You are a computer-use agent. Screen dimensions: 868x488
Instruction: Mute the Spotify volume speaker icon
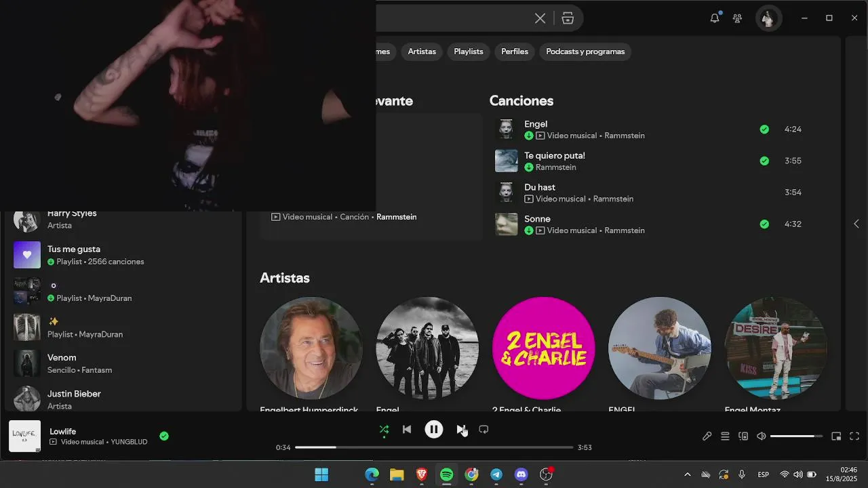762,436
